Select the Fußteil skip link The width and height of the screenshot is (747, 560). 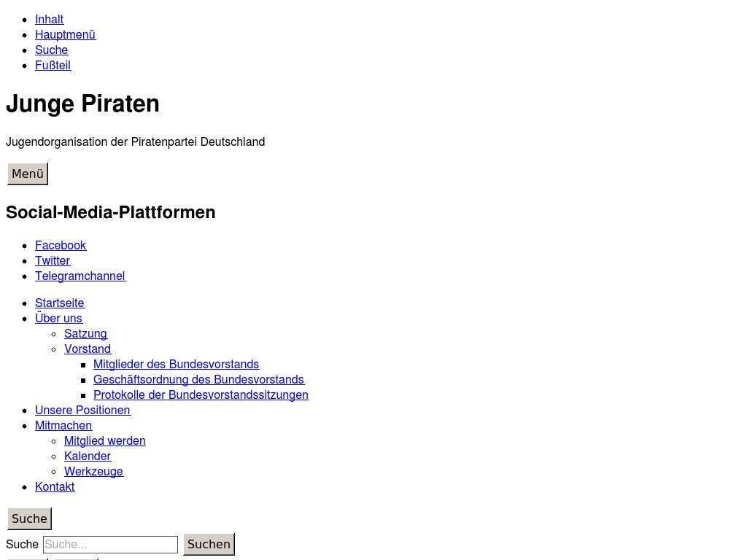pos(53,65)
